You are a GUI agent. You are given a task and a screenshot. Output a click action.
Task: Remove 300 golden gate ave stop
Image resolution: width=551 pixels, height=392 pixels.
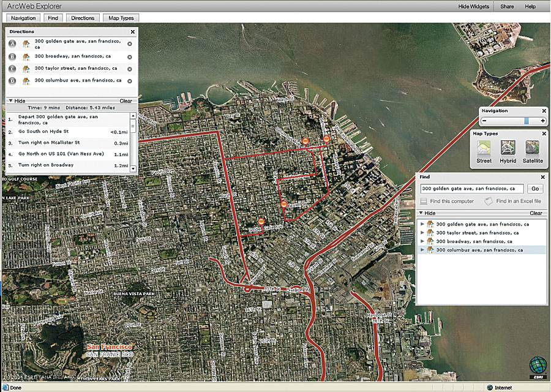coord(130,44)
